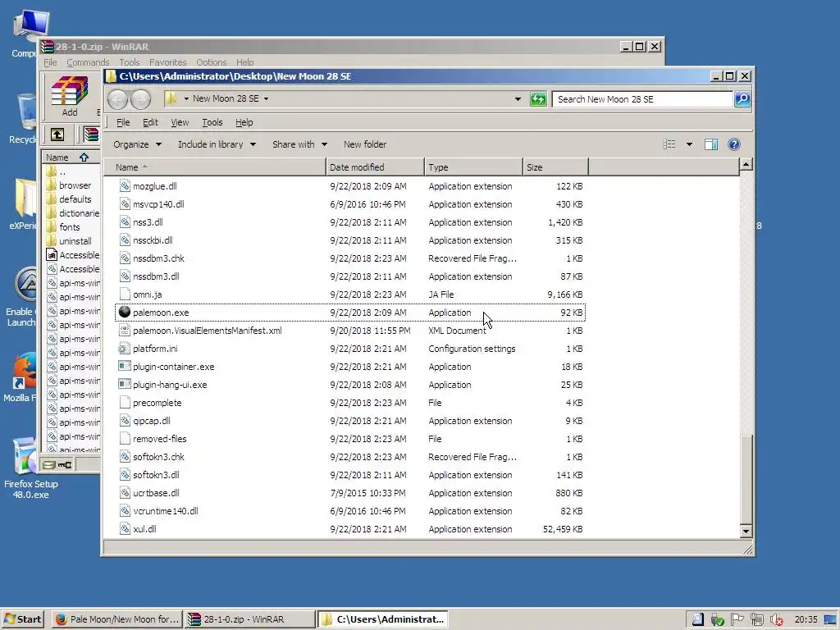Click the New folder button
The width and height of the screenshot is (840, 630).
point(365,144)
